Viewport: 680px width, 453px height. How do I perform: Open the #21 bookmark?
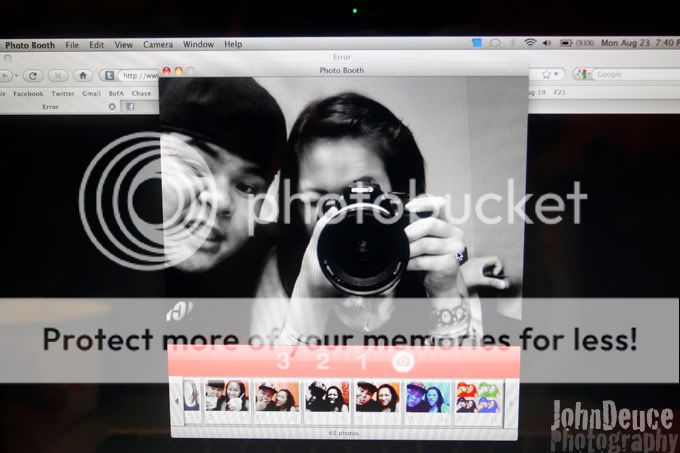pos(559,92)
